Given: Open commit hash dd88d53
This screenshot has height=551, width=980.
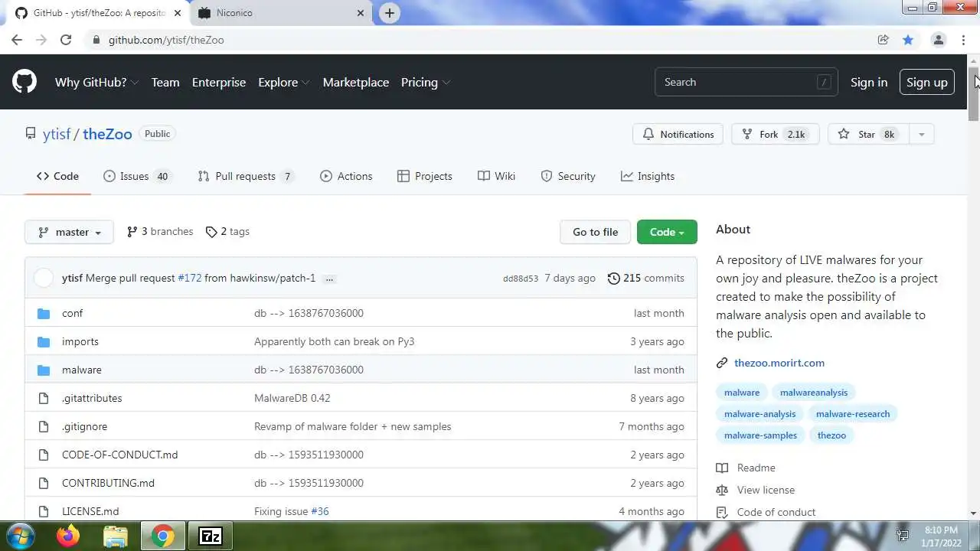Looking at the screenshot, I should click(521, 279).
